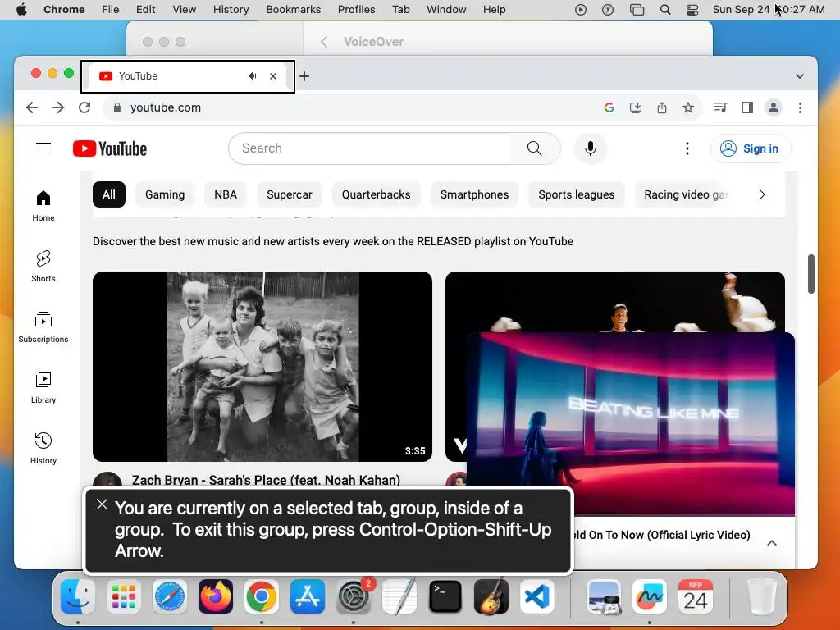Open the History menu in menu bar

pos(231,10)
